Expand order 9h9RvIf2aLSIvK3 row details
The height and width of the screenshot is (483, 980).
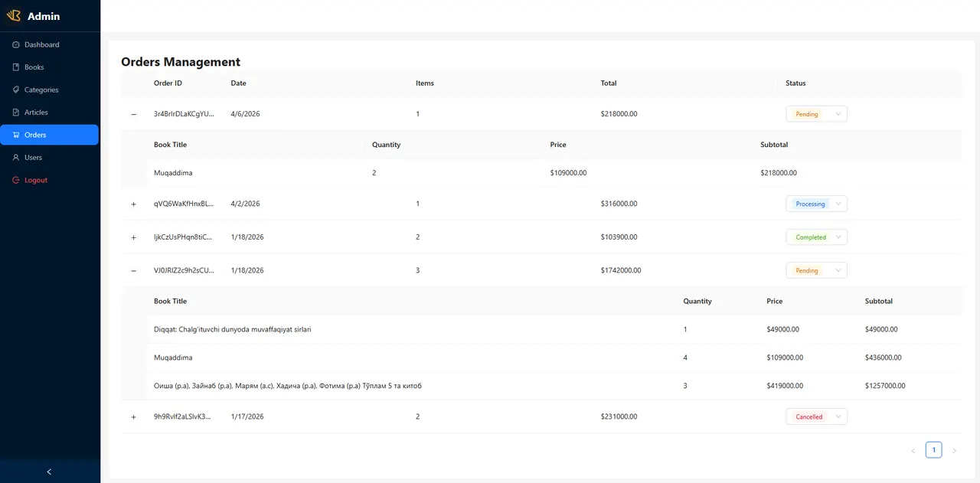(x=133, y=417)
